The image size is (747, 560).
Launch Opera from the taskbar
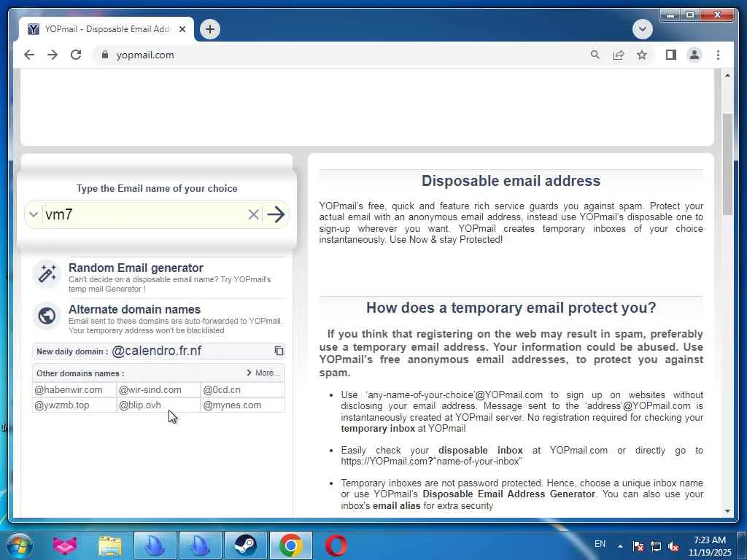click(336, 545)
